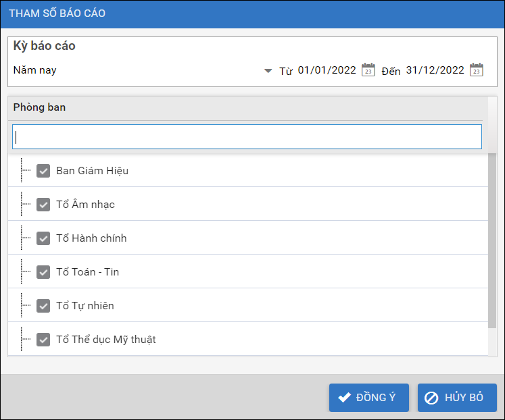Expand the Năm nay period dropdown

[268, 71]
